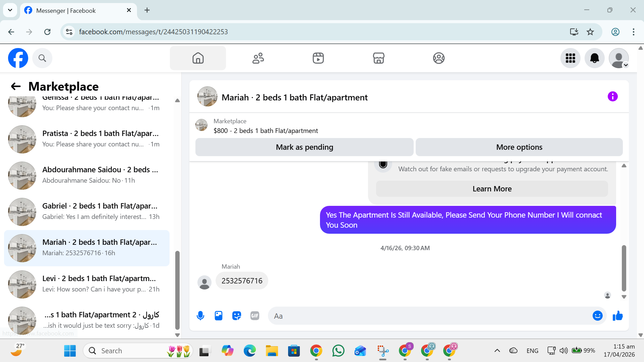Open the Snipping Tool from taskbar
The image size is (644, 362).
(382, 351)
